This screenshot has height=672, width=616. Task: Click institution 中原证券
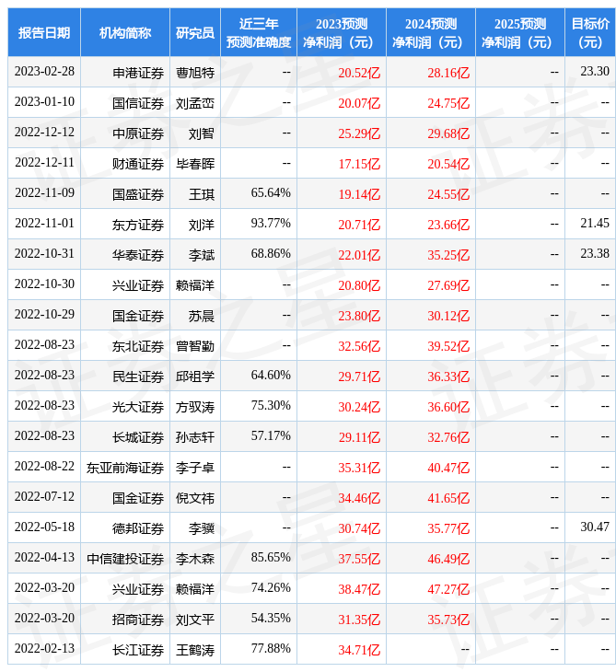(x=138, y=133)
